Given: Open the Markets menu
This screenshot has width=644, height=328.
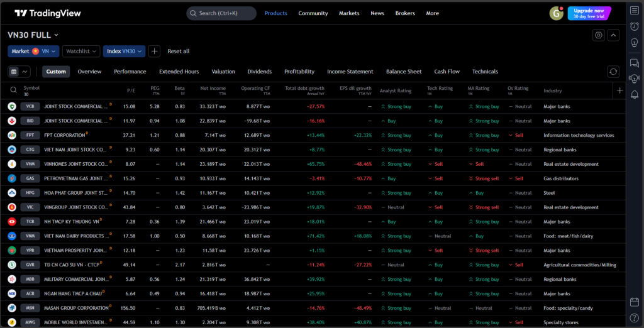Looking at the screenshot, I should (349, 13).
